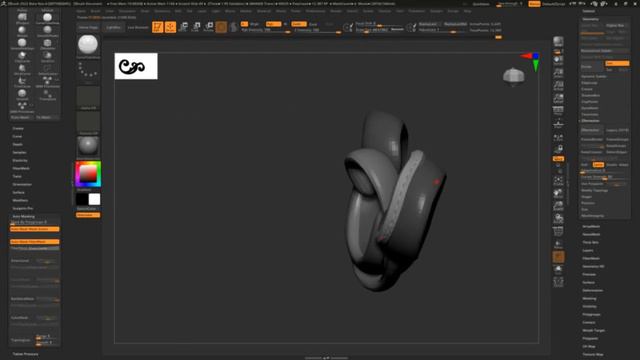Click the Divide button
The width and height of the screenshot is (640, 360).
click(x=592, y=67)
